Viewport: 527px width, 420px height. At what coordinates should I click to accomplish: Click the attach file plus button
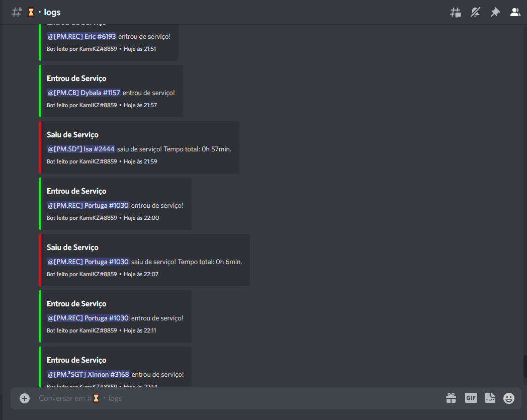24,398
